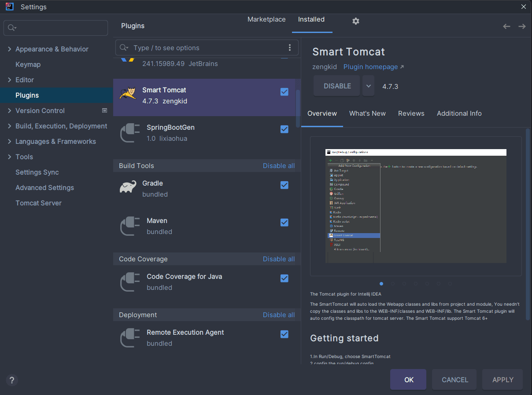Select the Remote Execution Agent name
532x395 pixels.
tap(185, 333)
